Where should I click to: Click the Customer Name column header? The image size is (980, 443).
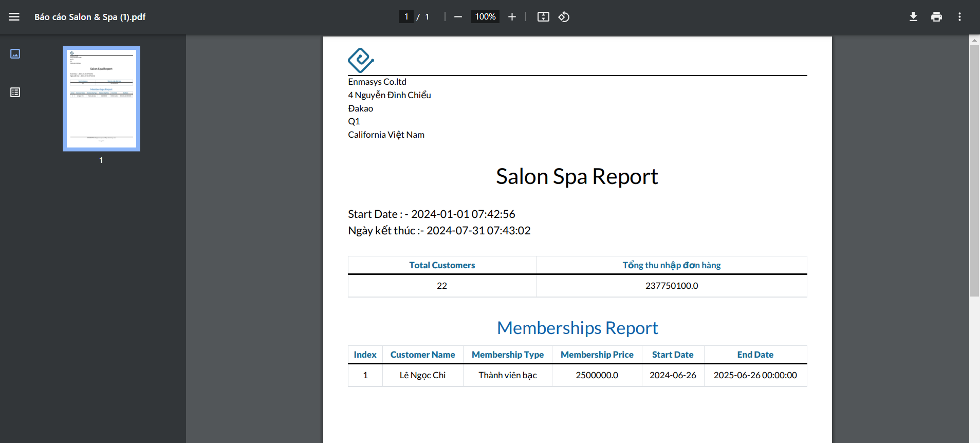tap(422, 355)
